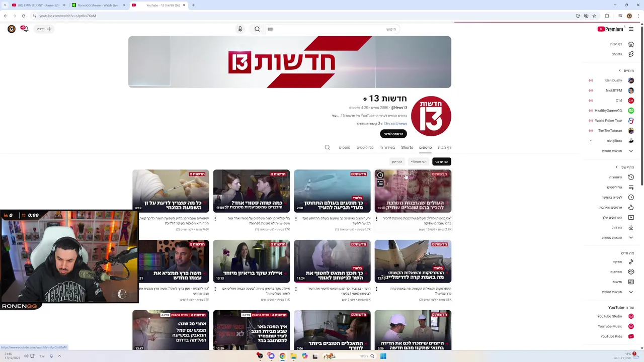The image size is (644, 362).
Task: Show hidden system tray icons
Action: click(59, 356)
